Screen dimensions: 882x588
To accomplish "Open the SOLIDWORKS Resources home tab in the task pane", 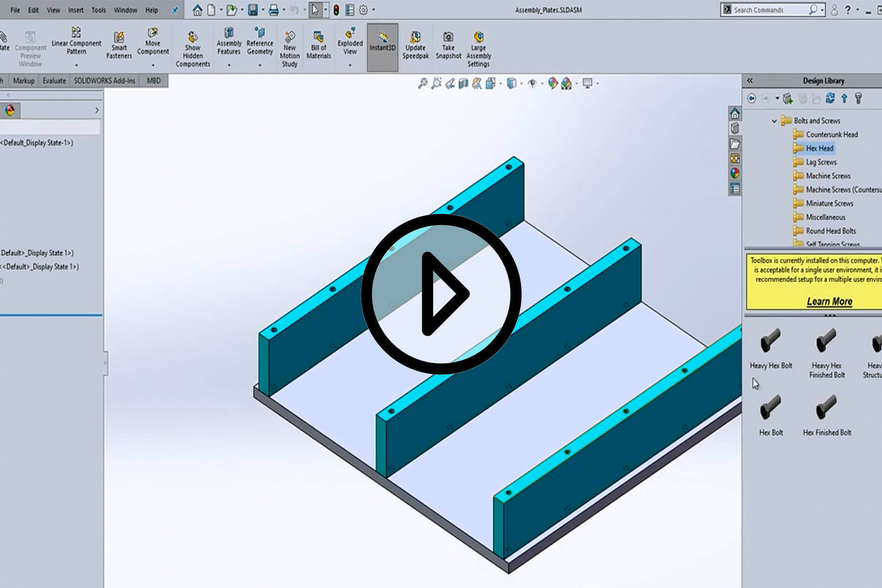I will [x=735, y=114].
